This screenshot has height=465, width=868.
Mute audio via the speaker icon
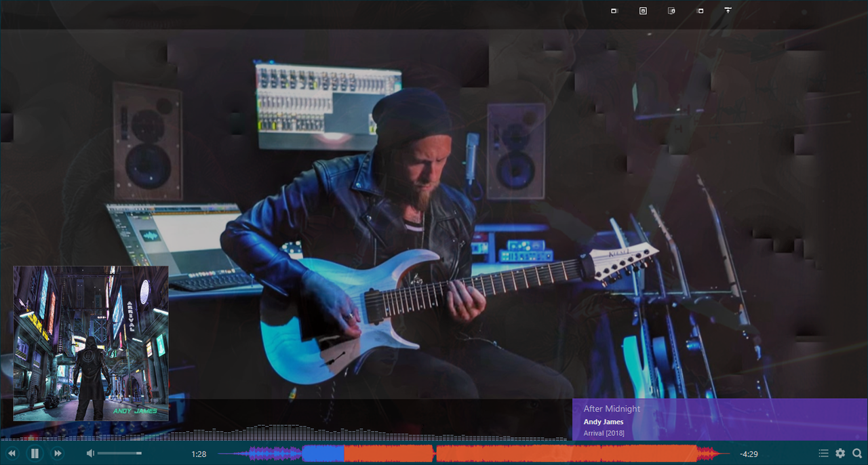[x=90, y=453]
